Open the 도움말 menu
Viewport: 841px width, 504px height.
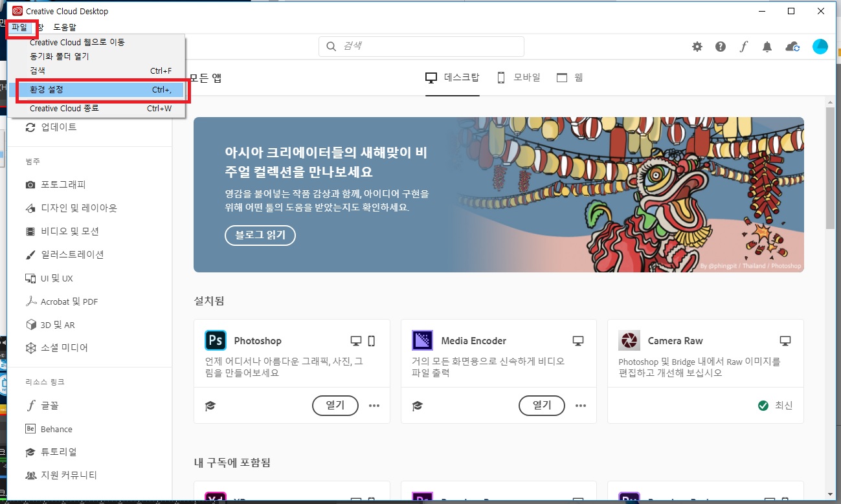65,27
